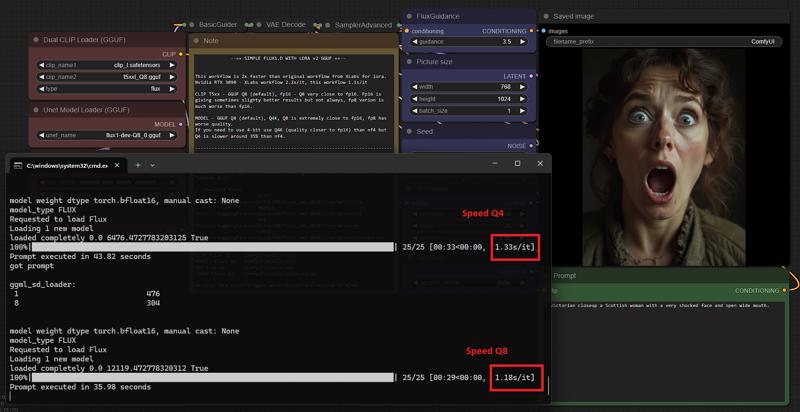800x412 pixels.
Task: Click 'Prompt executed in 35.98 seconds' line
Action: click(80, 387)
